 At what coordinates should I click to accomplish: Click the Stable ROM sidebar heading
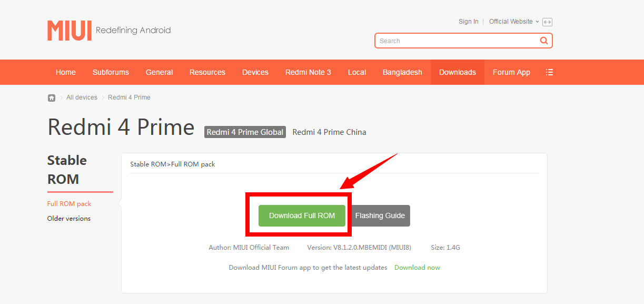(67, 170)
